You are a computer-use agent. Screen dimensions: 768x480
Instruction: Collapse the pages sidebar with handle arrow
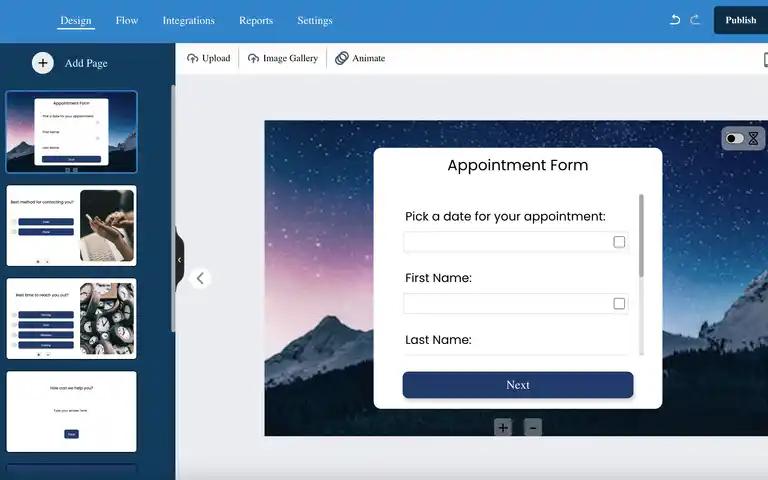179,260
